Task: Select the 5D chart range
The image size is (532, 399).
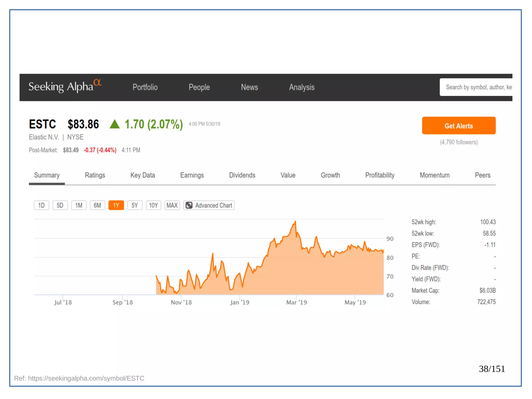Action: [60, 205]
